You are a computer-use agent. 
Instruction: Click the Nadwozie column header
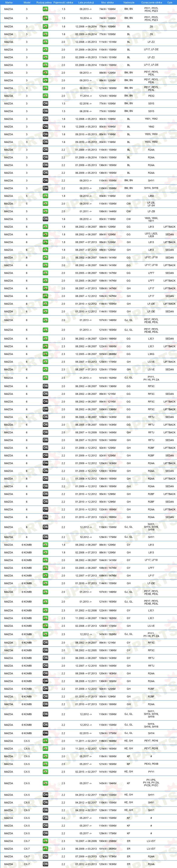coord(129,2)
